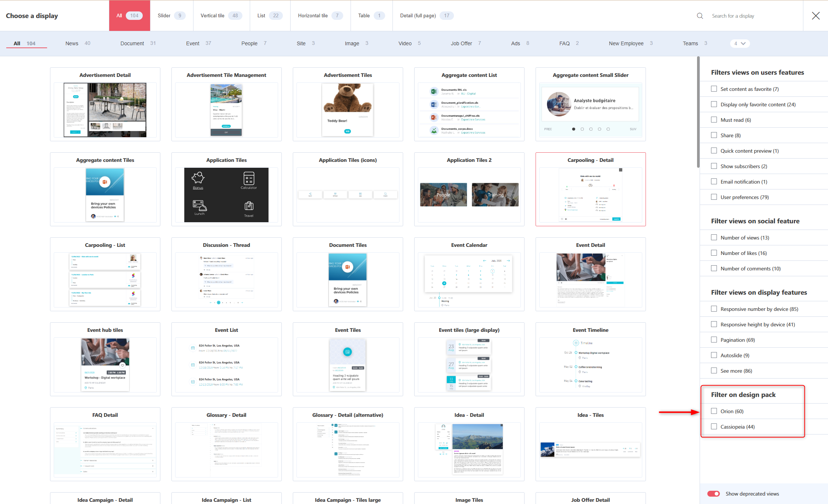Check Quick content preview filter
828x504 pixels.
tap(714, 150)
